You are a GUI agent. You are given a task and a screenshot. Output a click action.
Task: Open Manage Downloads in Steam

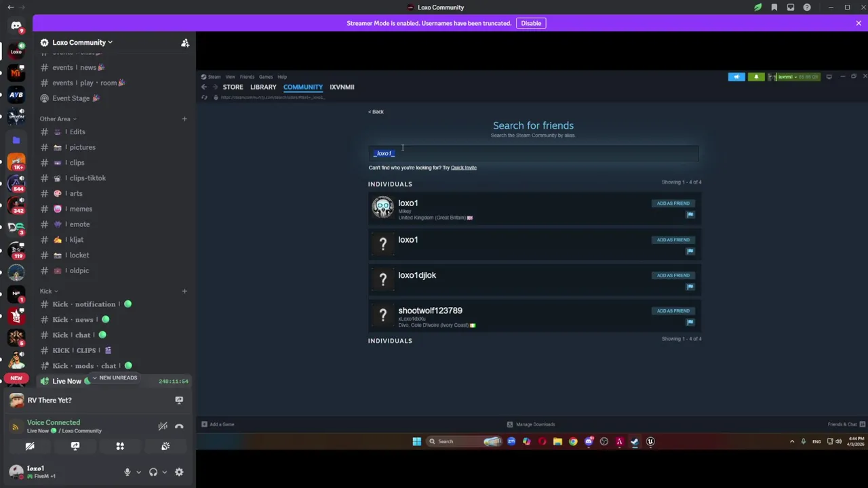531,424
